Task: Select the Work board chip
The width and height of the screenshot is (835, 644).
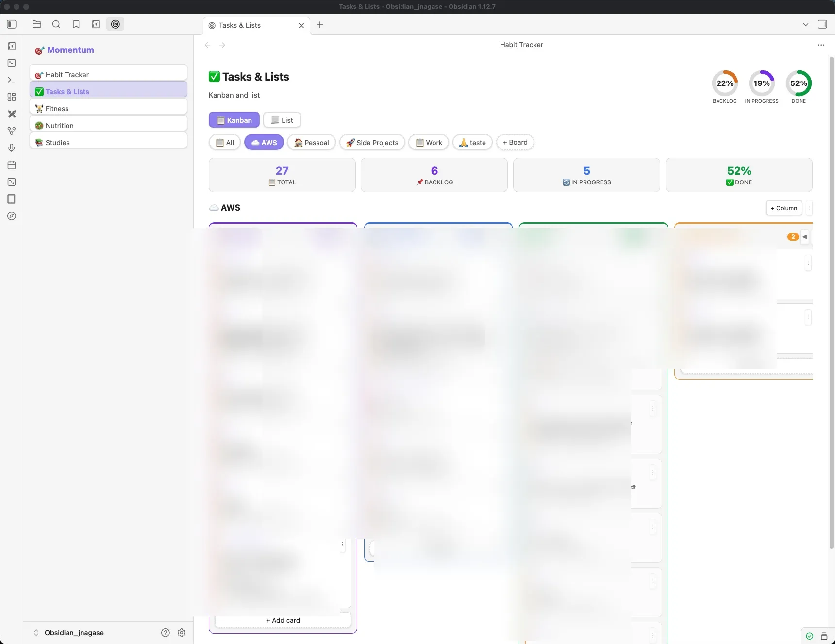Action: coord(429,143)
